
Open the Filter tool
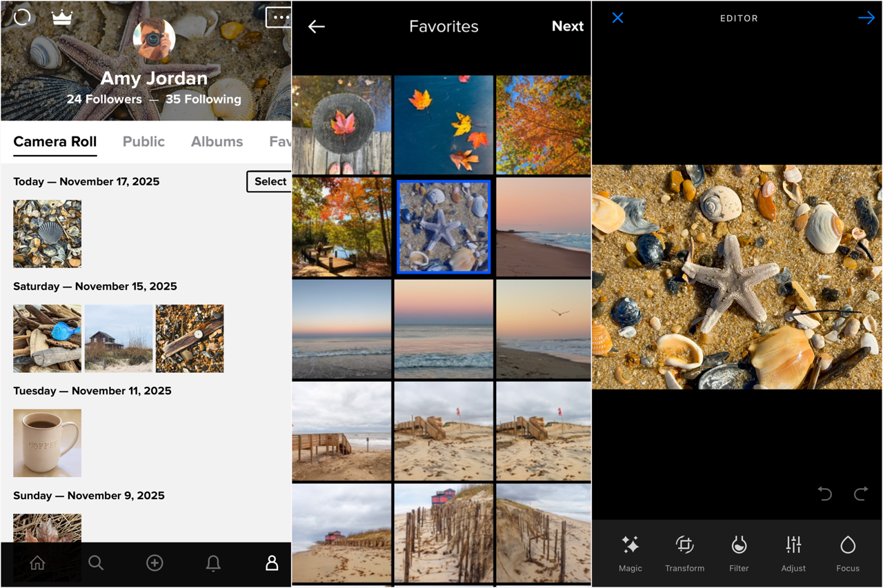(x=738, y=551)
